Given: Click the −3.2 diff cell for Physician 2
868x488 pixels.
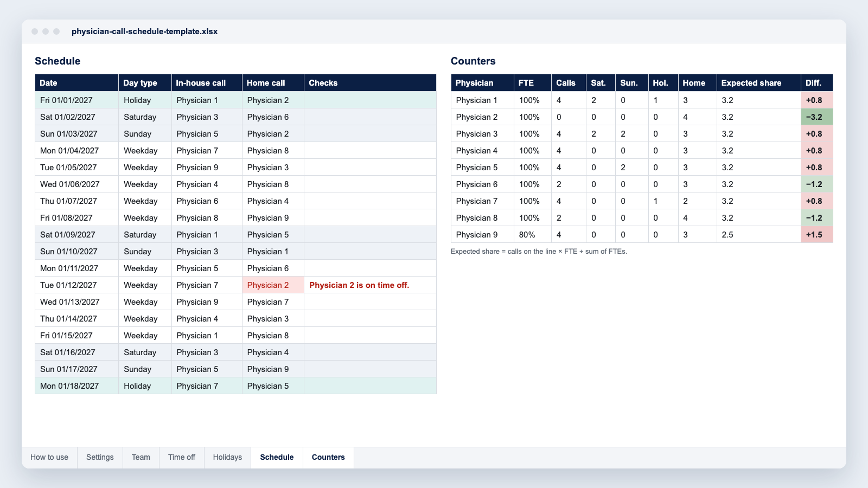Looking at the screenshot, I should [x=816, y=117].
